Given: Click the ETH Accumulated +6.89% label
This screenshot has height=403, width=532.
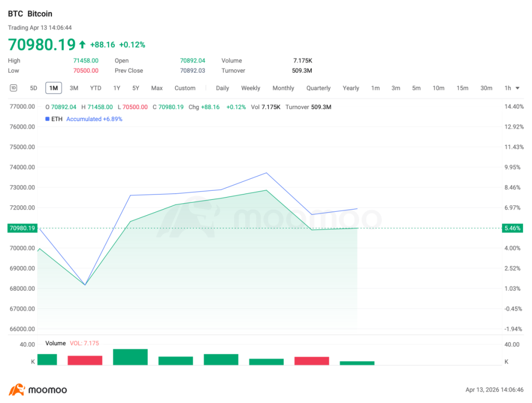Looking at the screenshot, I should pos(94,119).
